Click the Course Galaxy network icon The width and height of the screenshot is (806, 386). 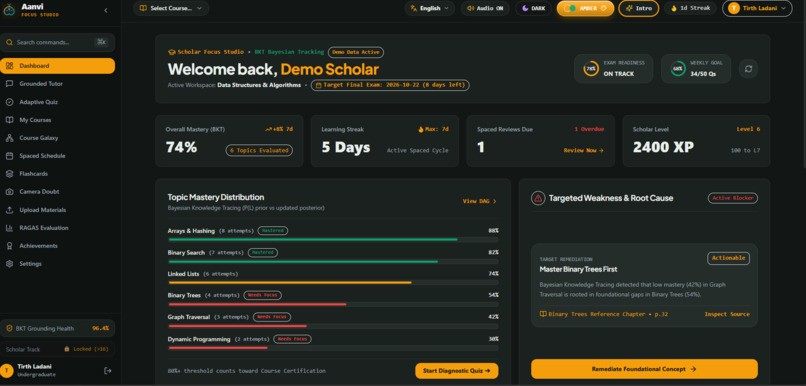point(9,138)
